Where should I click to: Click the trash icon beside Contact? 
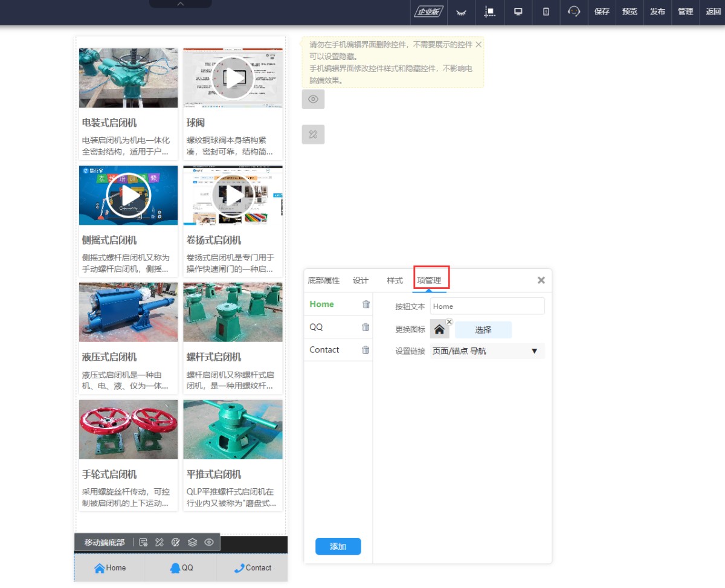coord(366,350)
